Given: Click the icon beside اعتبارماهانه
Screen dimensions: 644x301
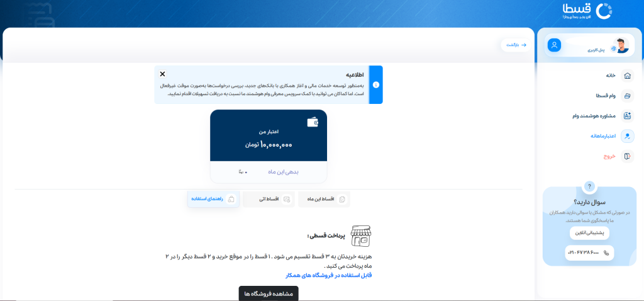Looking at the screenshot, I should (627, 136).
